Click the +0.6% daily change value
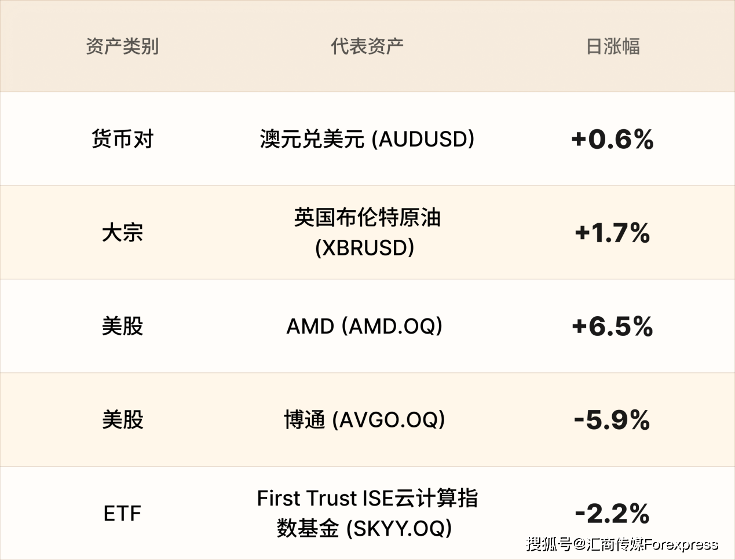The image size is (735, 560). coord(612,140)
